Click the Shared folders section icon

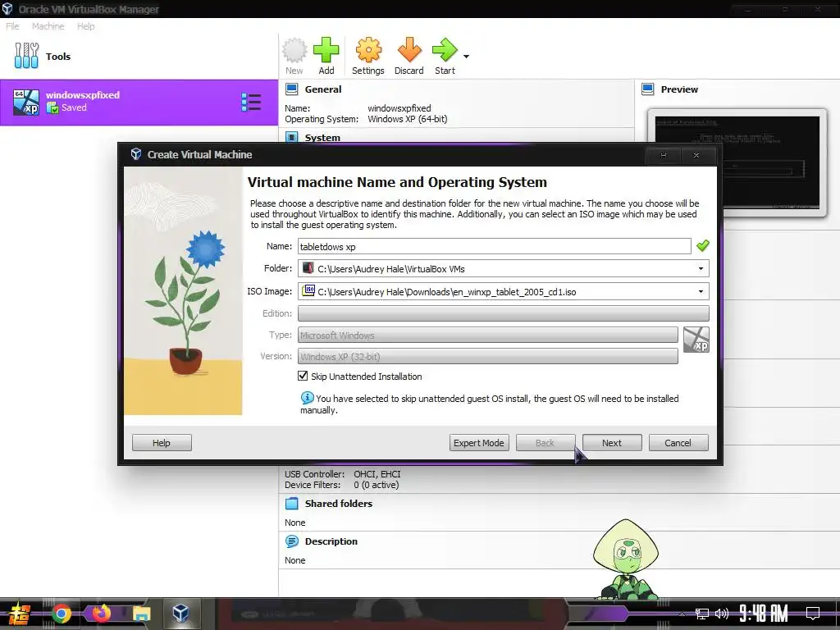(292, 503)
